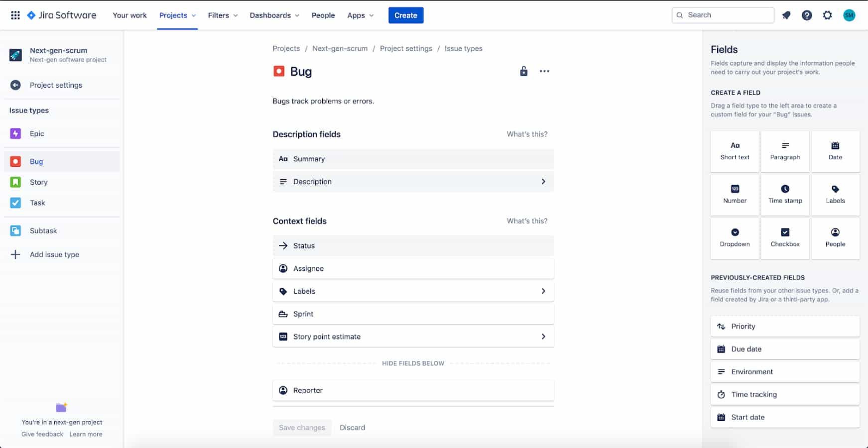
Task: Select the Paragraph field type
Action: point(785,151)
